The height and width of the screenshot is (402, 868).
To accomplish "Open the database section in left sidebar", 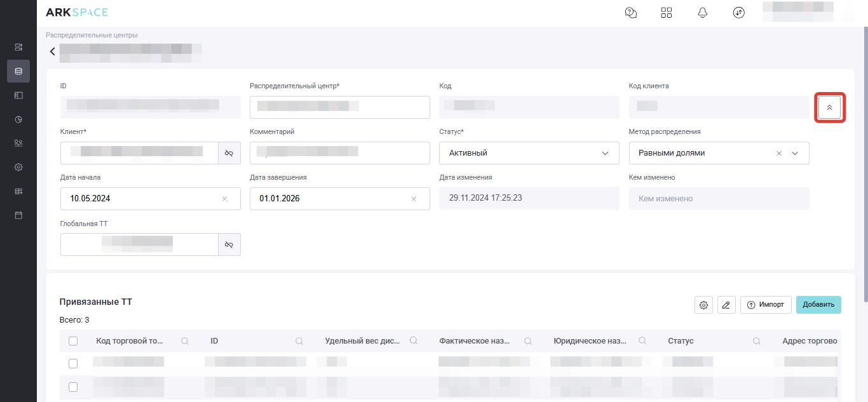I will click(18, 71).
